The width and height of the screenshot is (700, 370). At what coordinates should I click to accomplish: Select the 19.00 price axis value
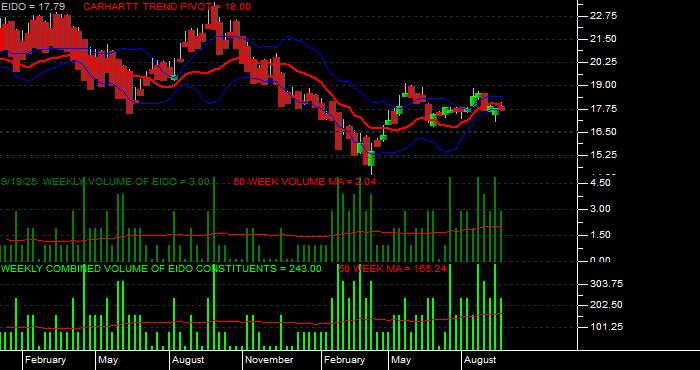[604, 85]
